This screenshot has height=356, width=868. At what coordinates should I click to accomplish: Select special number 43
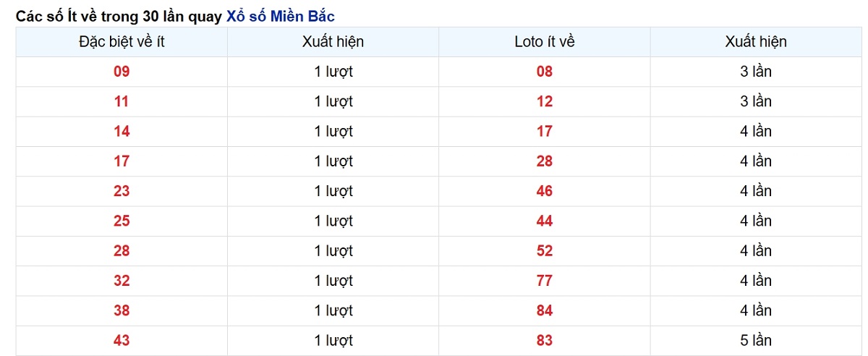tap(122, 340)
